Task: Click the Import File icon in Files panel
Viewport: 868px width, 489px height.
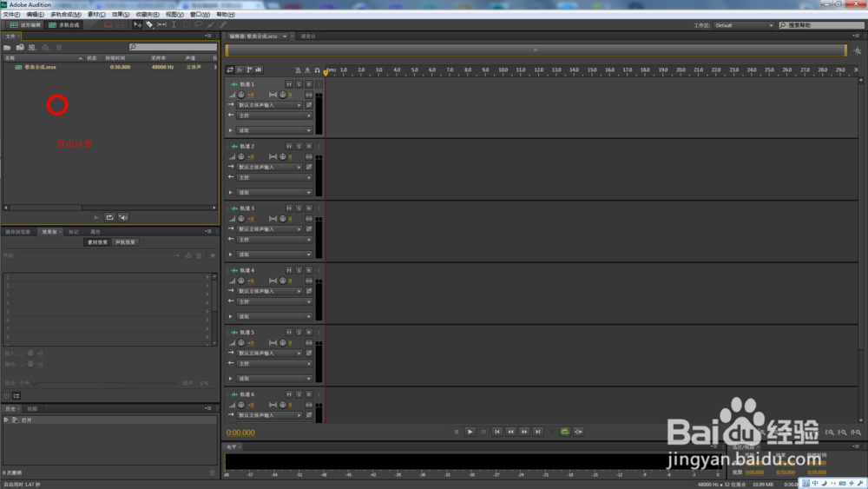Action: pyautogui.click(x=20, y=48)
